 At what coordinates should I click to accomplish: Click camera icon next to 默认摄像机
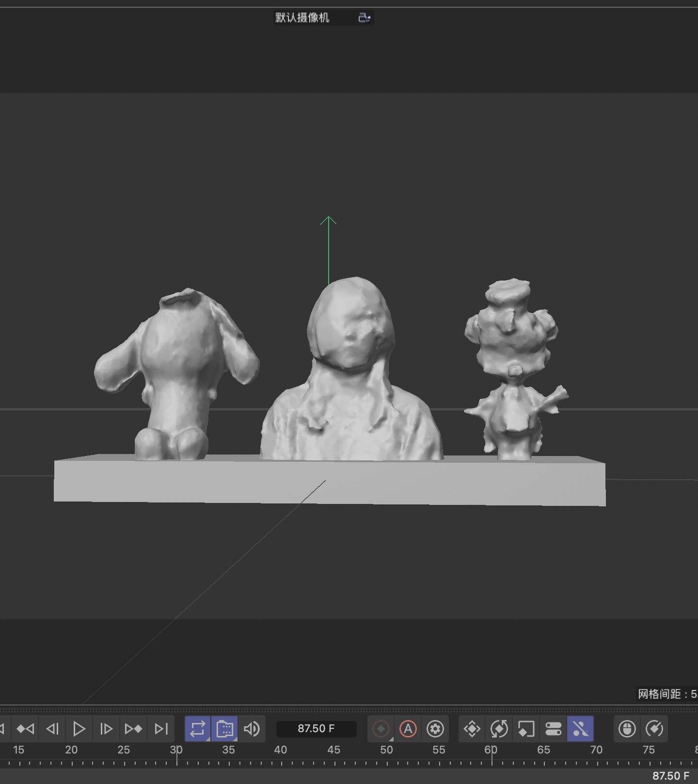pyautogui.click(x=364, y=18)
